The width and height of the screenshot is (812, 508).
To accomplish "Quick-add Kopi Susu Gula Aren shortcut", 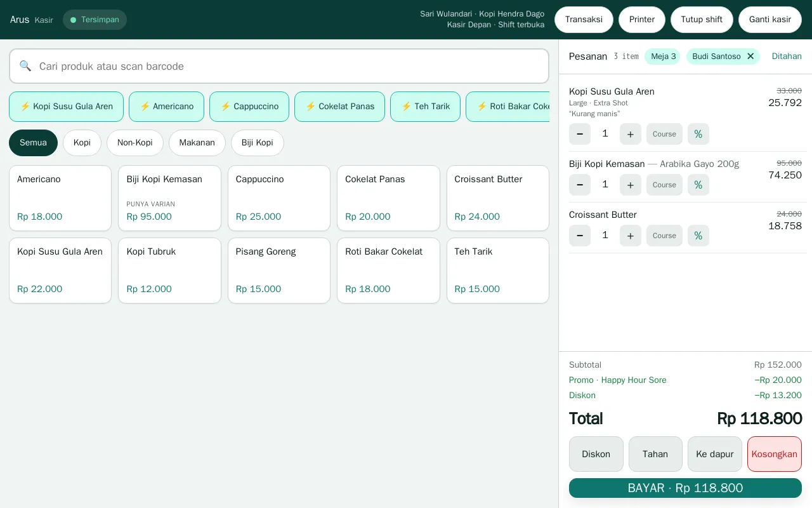I will tap(66, 107).
